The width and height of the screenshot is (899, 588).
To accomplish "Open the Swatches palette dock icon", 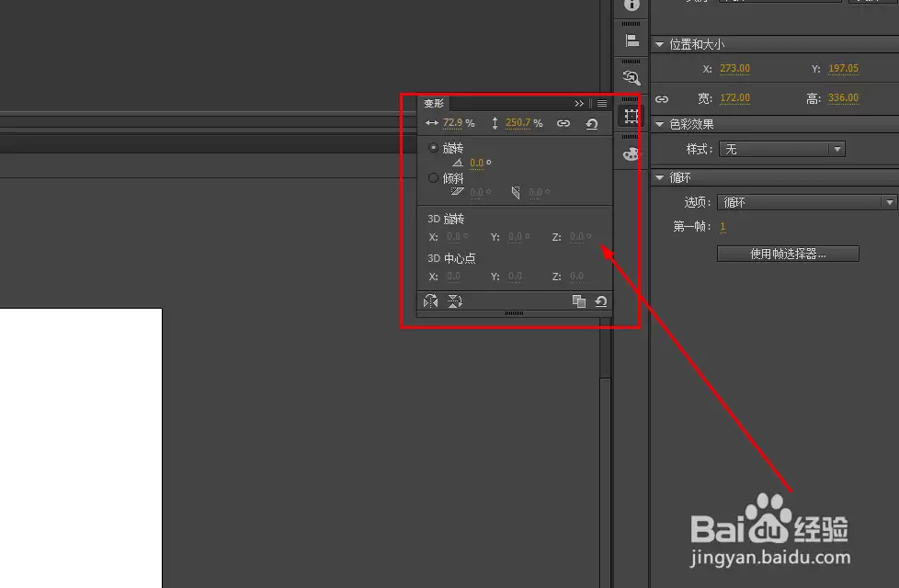I will click(x=632, y=153).
